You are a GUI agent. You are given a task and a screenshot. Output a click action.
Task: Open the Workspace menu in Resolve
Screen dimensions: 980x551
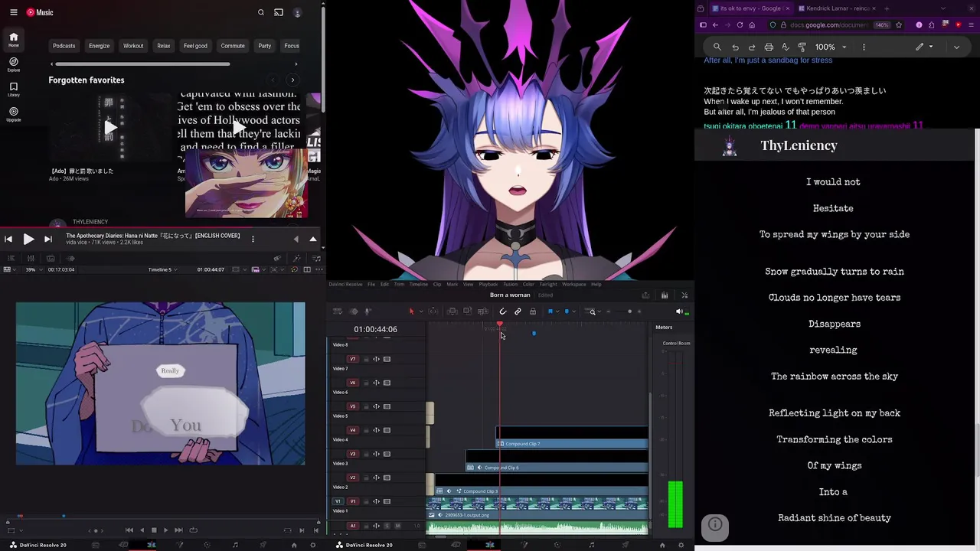(x=574, y=285)
